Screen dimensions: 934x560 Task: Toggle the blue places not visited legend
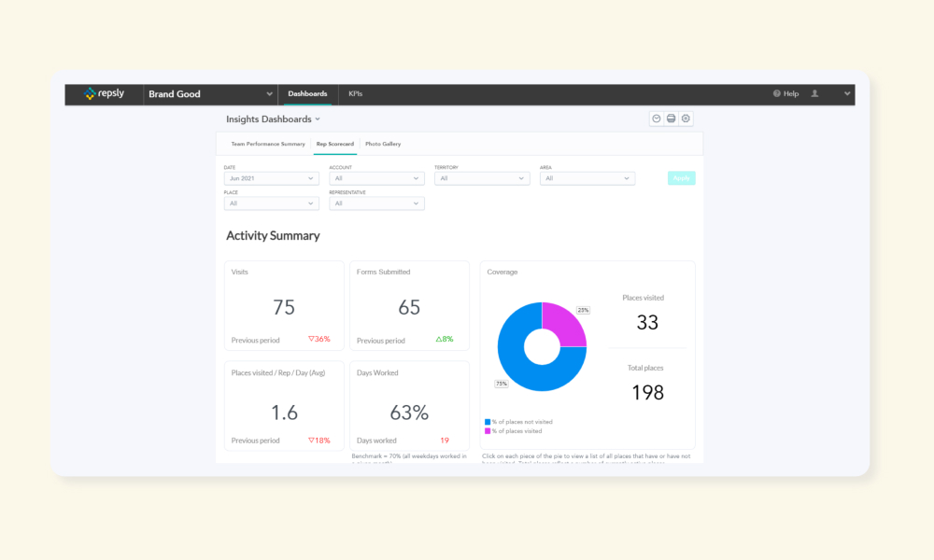pos(518,422)
